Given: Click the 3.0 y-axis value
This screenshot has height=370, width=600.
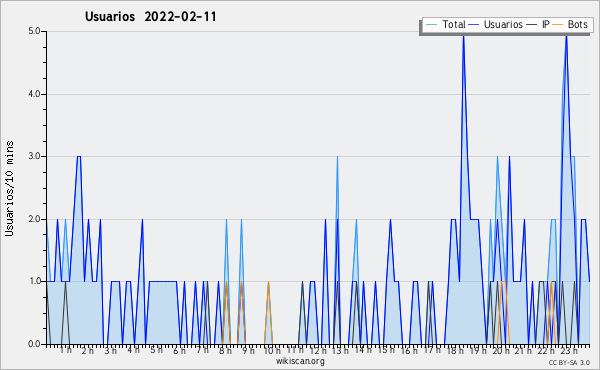Looking at the screenshot, I should pos(34,156).
